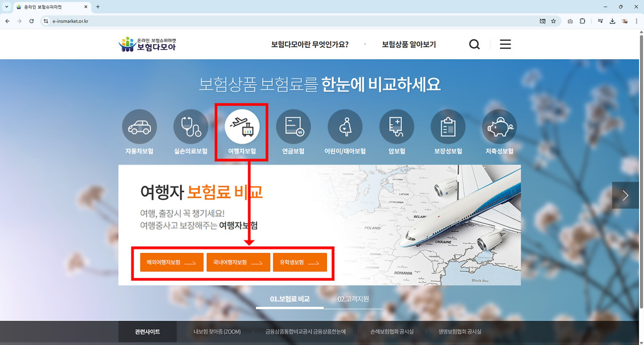Click the 해외여행자보험 orange button
The height and width of the screenshot is (345, 644).
tap(171, 262)
